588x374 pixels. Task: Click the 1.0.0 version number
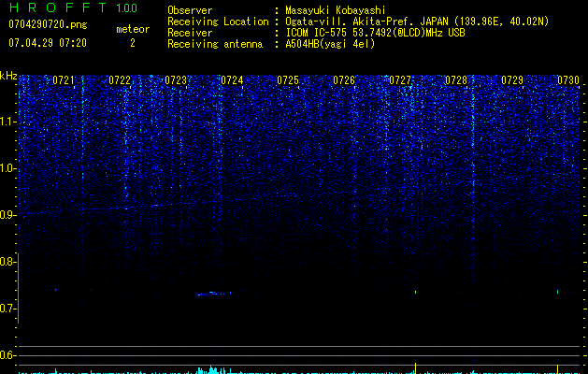tap(126, 7)
